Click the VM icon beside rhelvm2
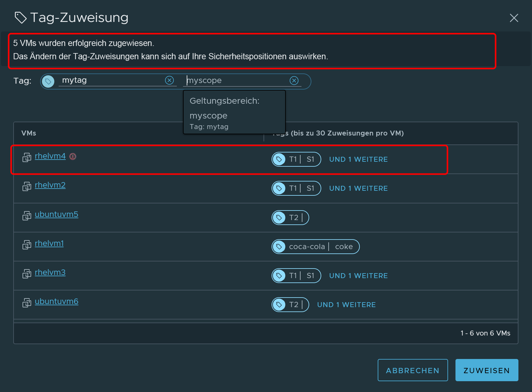This screenshot has width=532, height=392. click(27, 186)
